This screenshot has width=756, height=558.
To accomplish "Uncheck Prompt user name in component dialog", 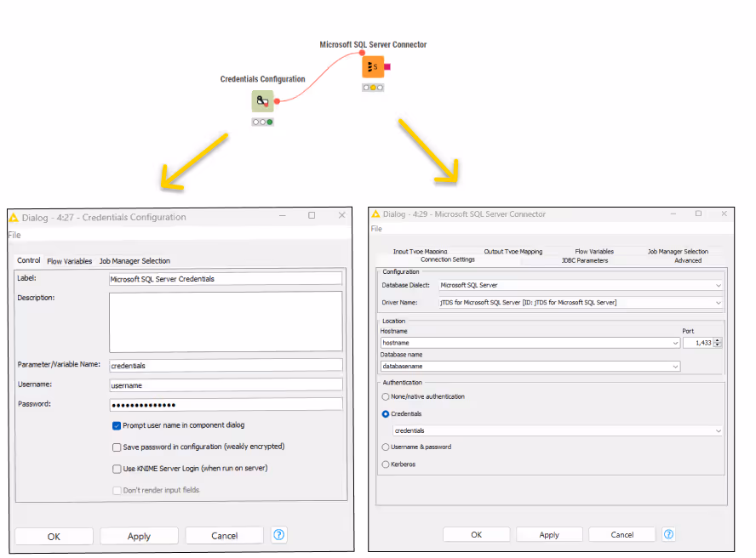I will click(x=117, y=424).
